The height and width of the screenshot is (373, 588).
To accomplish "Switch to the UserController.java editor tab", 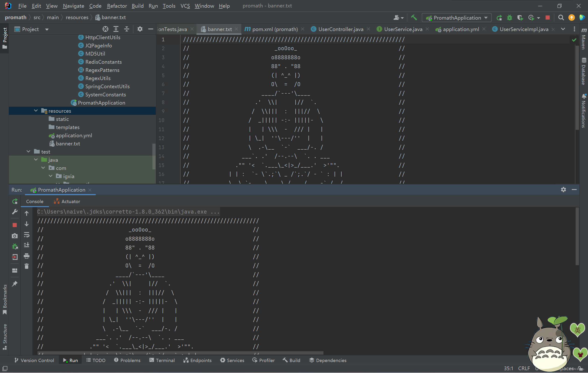I will click(x=340, y=29).
